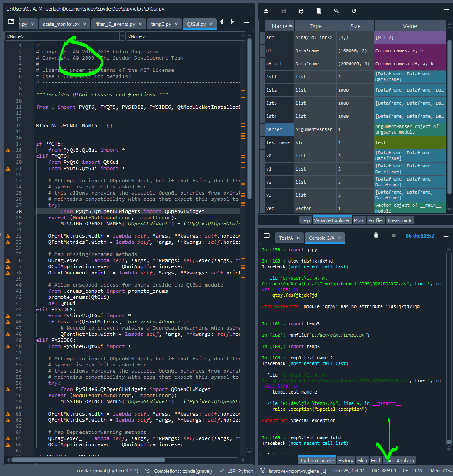Switch to the Find tab
453x476 pixels.
[375, 461]
